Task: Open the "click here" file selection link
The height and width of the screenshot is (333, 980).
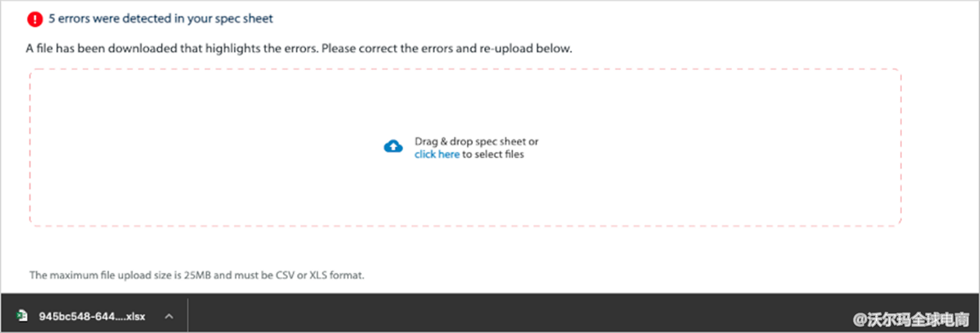Action: (x=437, y=154)
